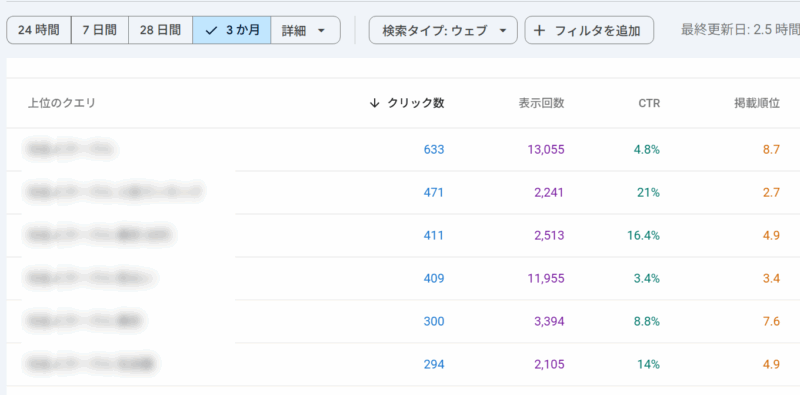Viewport: 800px width, 395px height.
Task: Click the フィルタを追加 button
Action: tap(589, 30)
